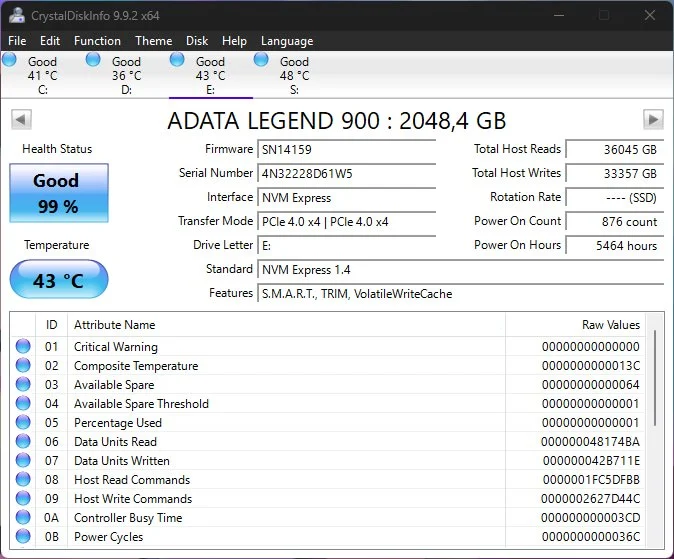Go to previous disk with left arrow

coord(21,119)
